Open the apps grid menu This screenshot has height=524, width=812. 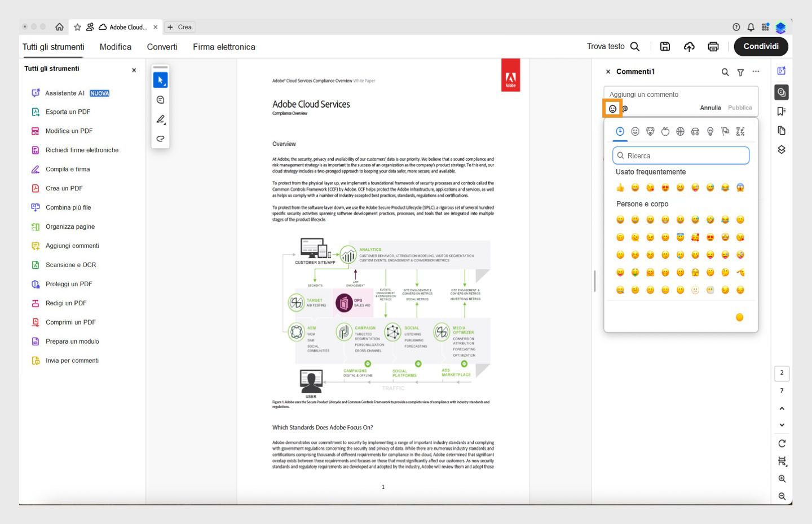765,27
